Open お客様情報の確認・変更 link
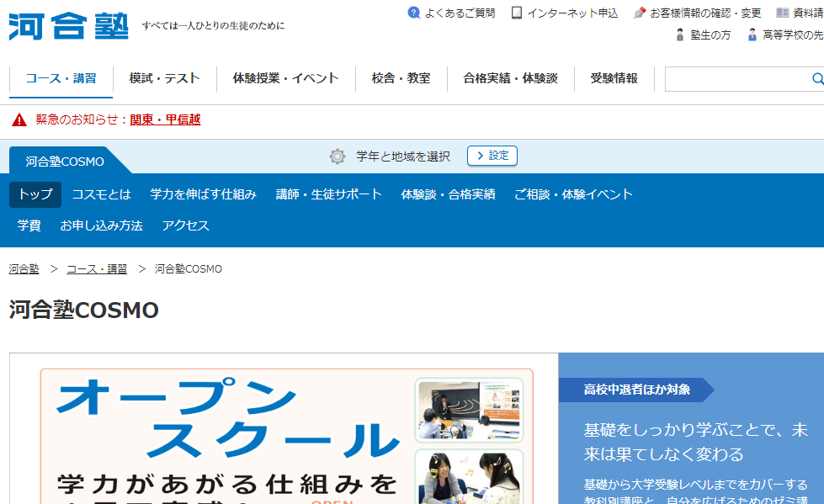The image size is (824, 504). 706,13
